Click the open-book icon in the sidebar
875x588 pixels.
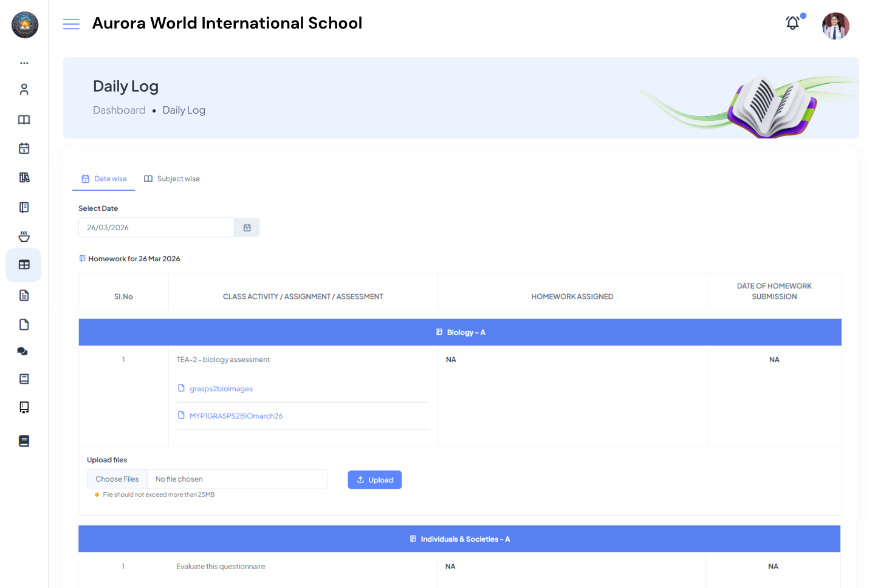(24, 120)
